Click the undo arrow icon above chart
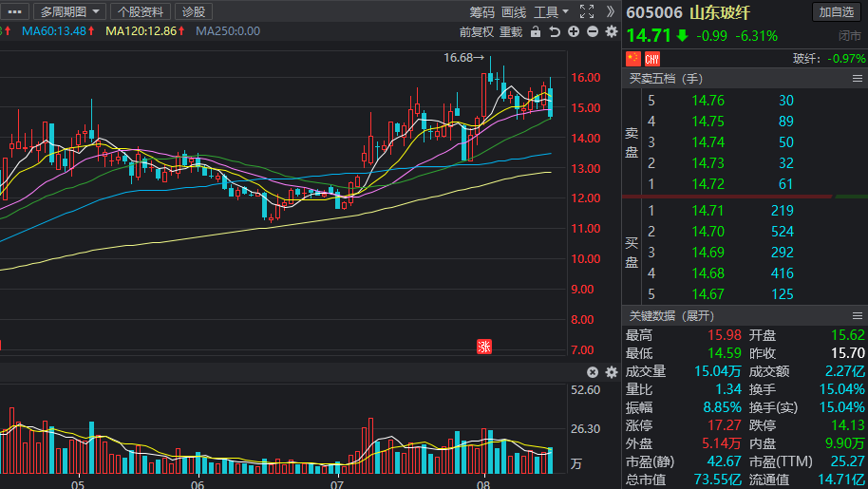The height and width of the screenshot is (489, 868). [x=555, y=31]
